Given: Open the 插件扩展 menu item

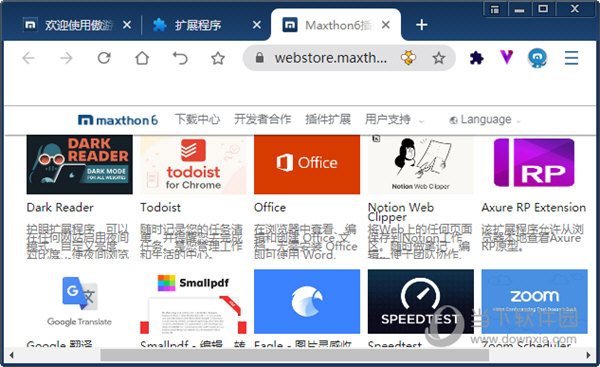Looking at the screenshot, I should coord(328,119).
